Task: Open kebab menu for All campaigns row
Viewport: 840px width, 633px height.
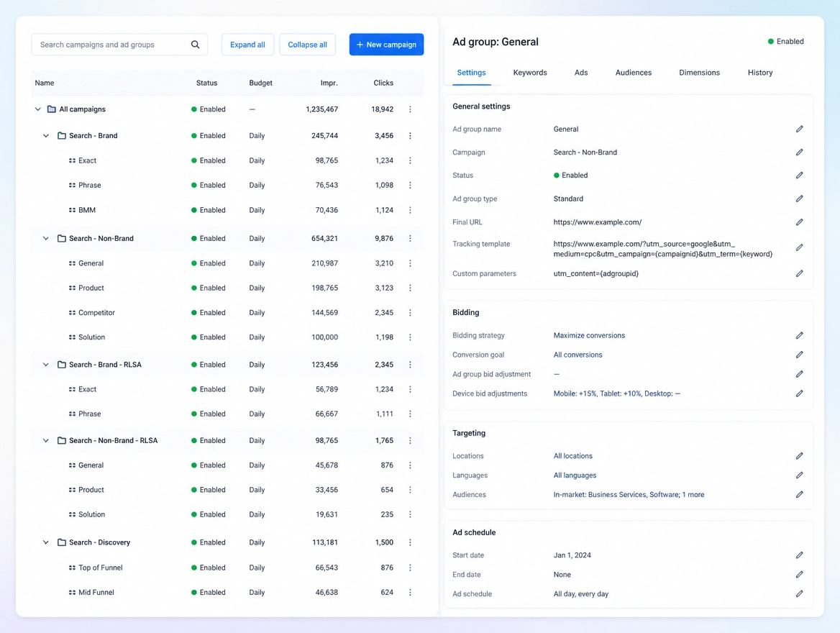Action: [x=411, y=109]
